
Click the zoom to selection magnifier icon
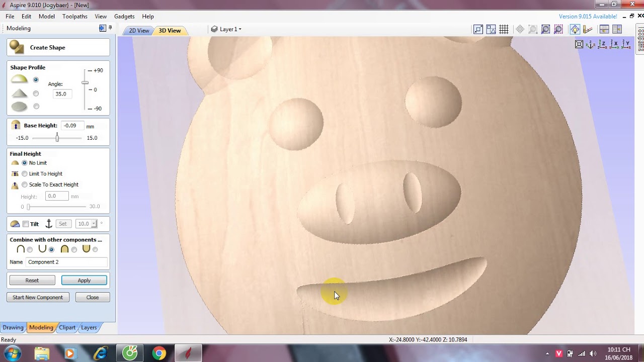pos(558,29)
